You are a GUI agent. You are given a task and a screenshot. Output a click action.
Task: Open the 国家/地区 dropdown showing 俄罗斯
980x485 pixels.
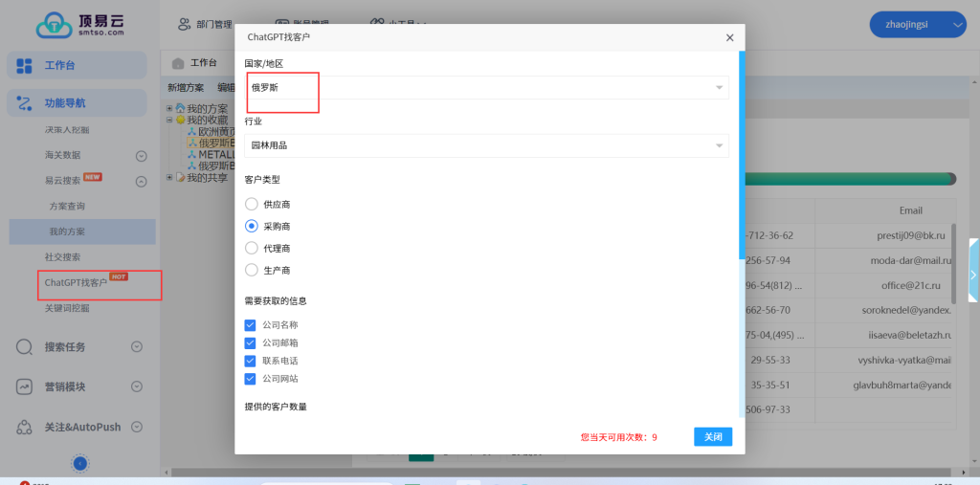point(486,88)
